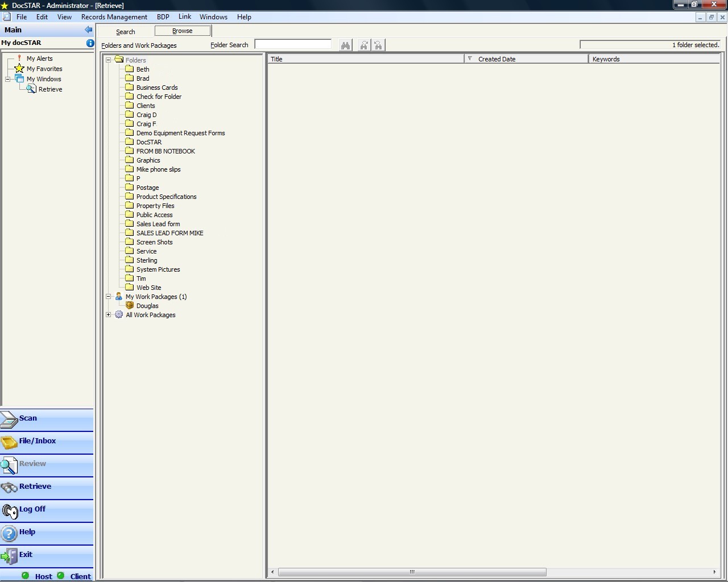Viewport: 728px width, 582px height.
Task: Select the Douglas work package
Action: [x=147, y=306]
